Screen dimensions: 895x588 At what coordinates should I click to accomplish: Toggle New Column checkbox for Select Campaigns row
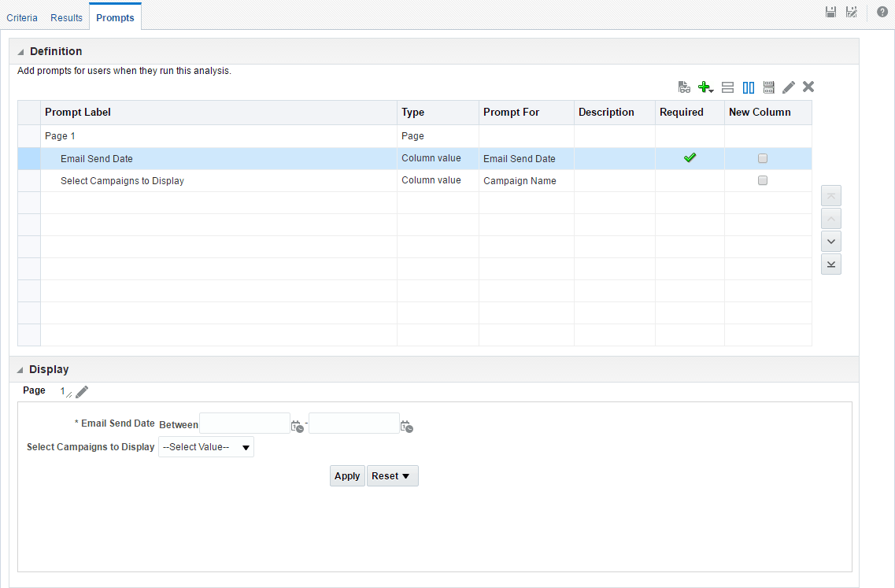click(x=763, y=180)
